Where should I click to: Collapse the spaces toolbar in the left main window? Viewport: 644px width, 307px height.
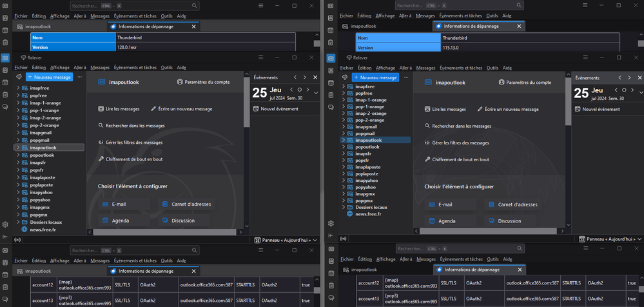(x=5, y=237)
